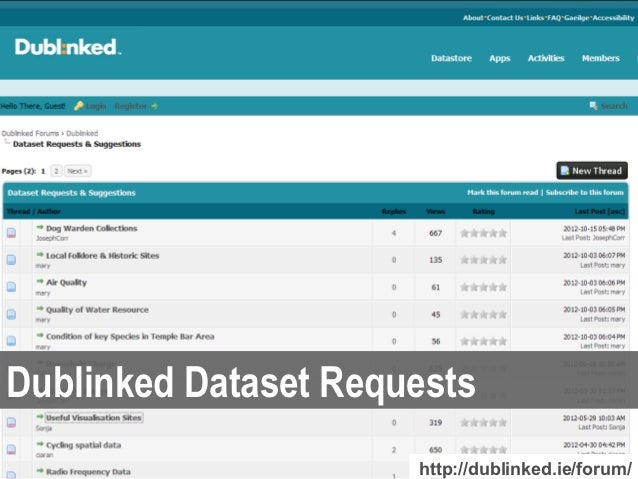This screenshot has width=638, height=479.
Task: Click green arrow beside Quality of Water Resource
Action: pos(39,308)
